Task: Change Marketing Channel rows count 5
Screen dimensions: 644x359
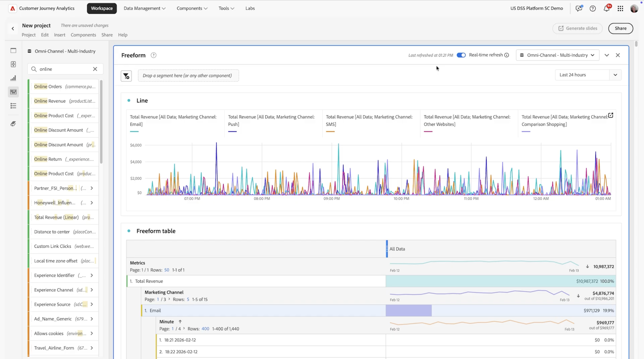Action: pyautogui.click(x=188, y=299)
